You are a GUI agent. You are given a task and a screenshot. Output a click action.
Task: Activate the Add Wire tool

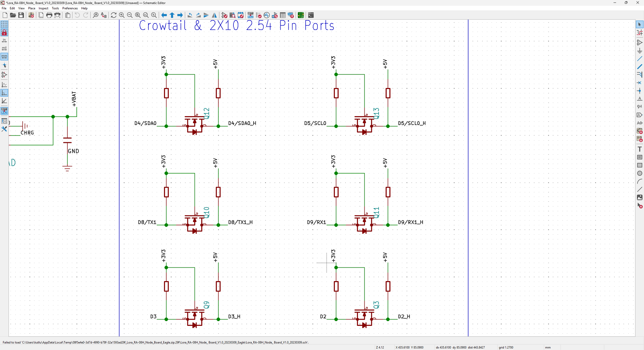coord(640,58)
